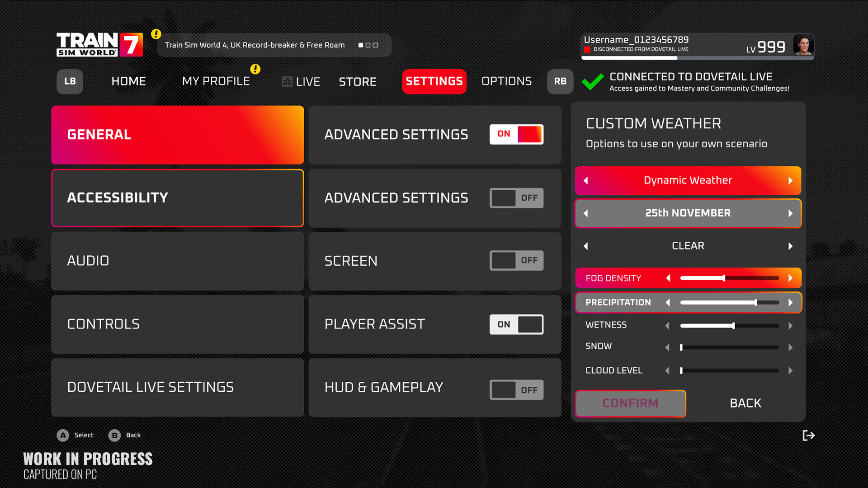Image resolution: width=868 pixels, height=488 pixels.
Task: Decrease Wetness with left arrow
Action: 667,325
